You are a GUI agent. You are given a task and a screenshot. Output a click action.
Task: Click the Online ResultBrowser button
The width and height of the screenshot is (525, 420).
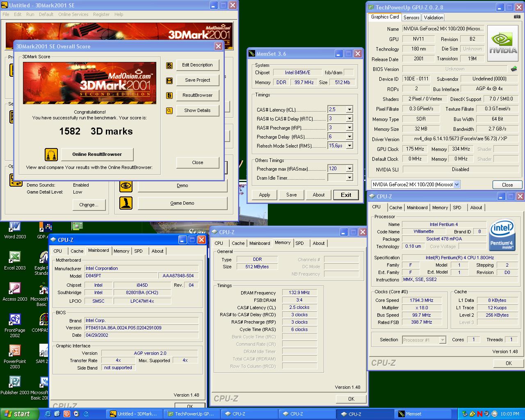point(97,154)
